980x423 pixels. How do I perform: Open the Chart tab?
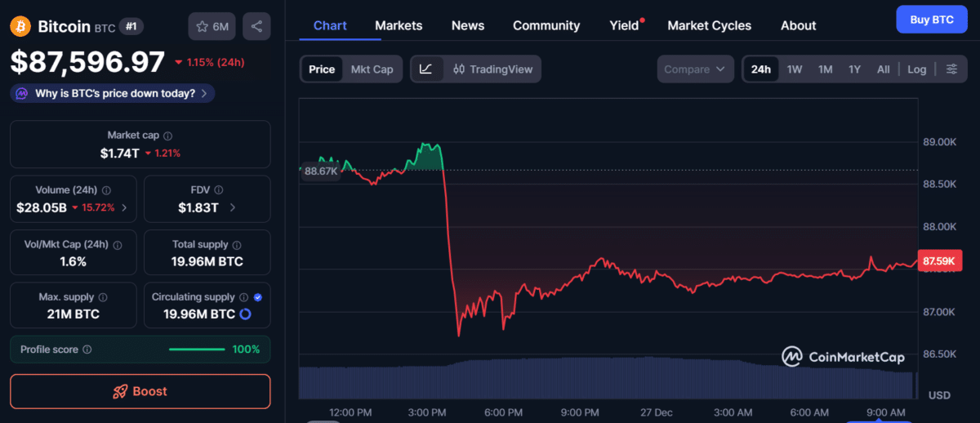click(330, 25)
